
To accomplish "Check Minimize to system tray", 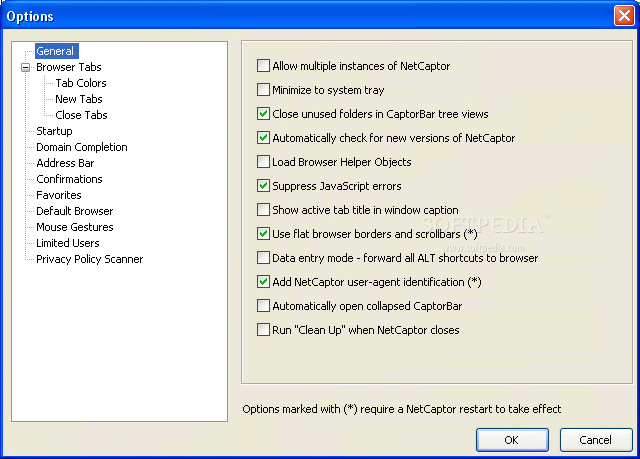I will [x=263, y=89].
